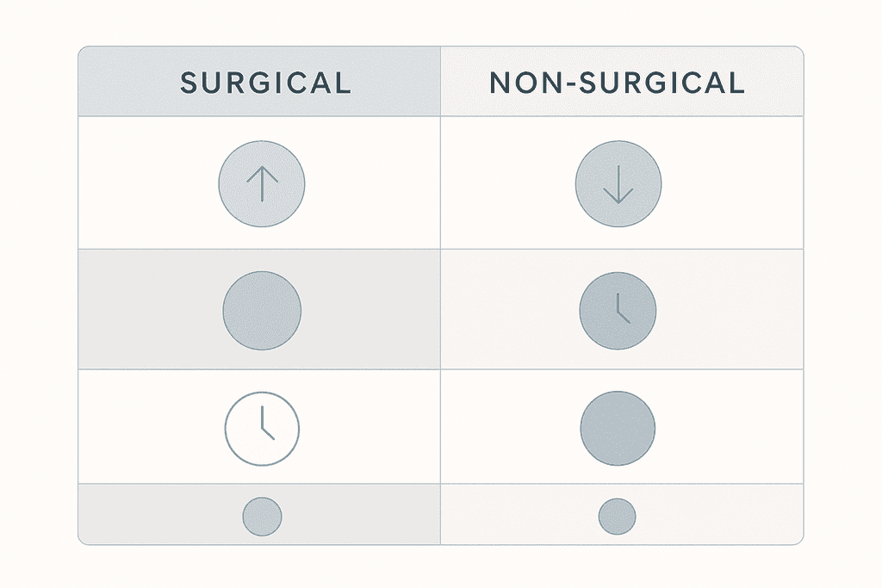This screenshot has height=588, width=882.
Task: Click the up arrow icon under Surgical
Action: 262,184
